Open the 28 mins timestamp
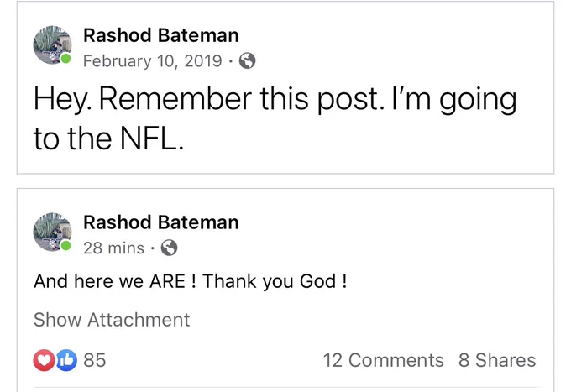This screenshot has width=571, height=392. click(113, 248)
